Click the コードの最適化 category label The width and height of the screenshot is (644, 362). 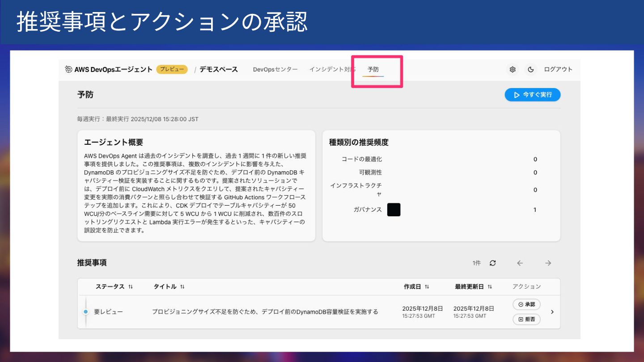[x=362, y=159]
